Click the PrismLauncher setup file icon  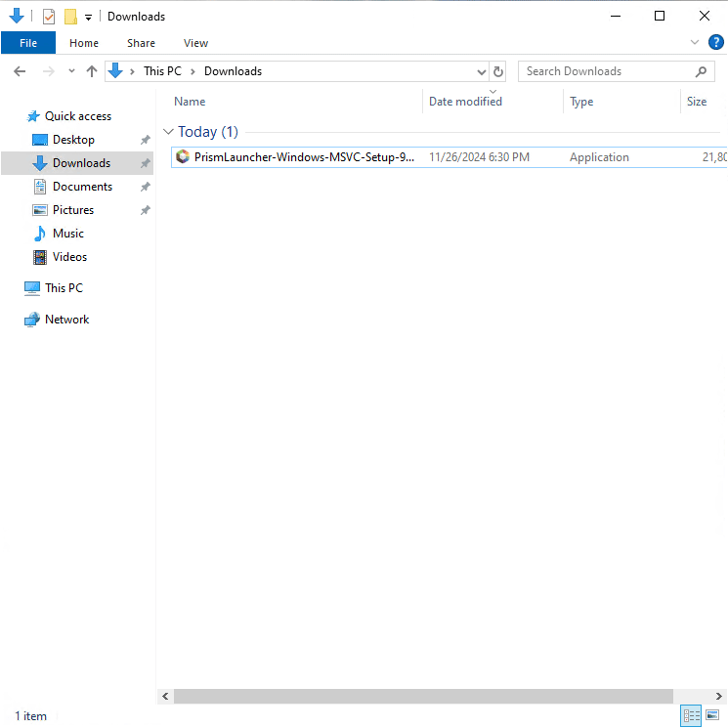[x=183, y=157]
